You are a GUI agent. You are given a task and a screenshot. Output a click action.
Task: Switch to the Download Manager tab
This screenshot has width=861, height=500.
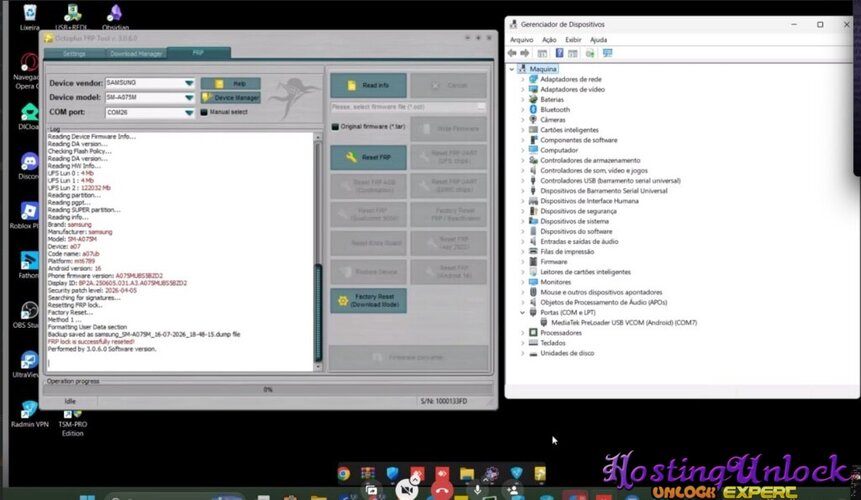136,53
